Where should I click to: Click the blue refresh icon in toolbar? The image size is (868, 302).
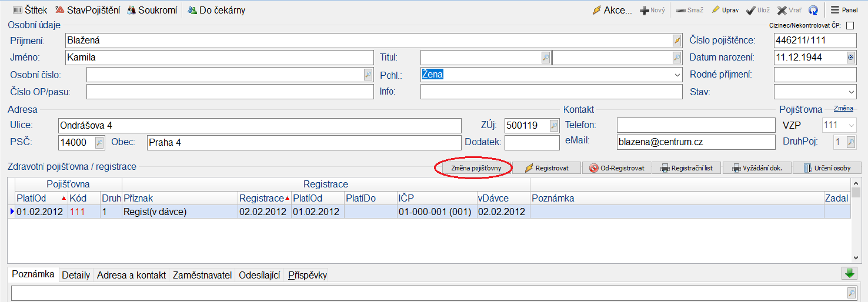tap(813, 10)
